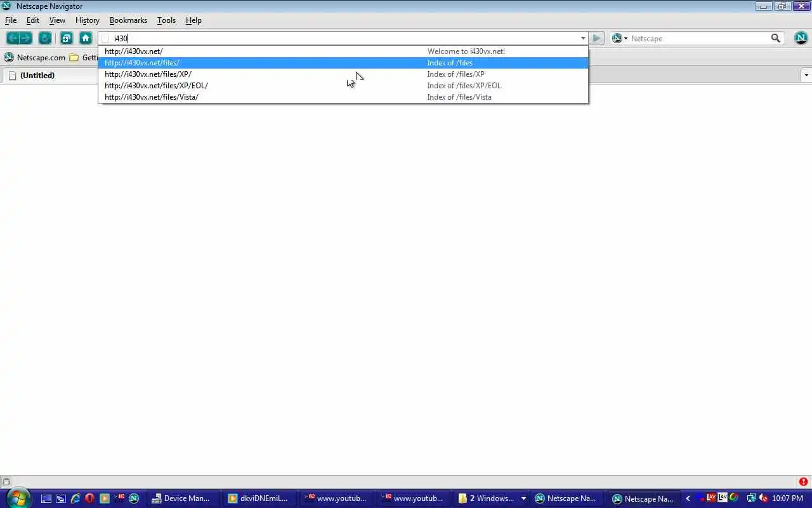
Task: Open the list all tabs dropdown
Action: point(806,75)
